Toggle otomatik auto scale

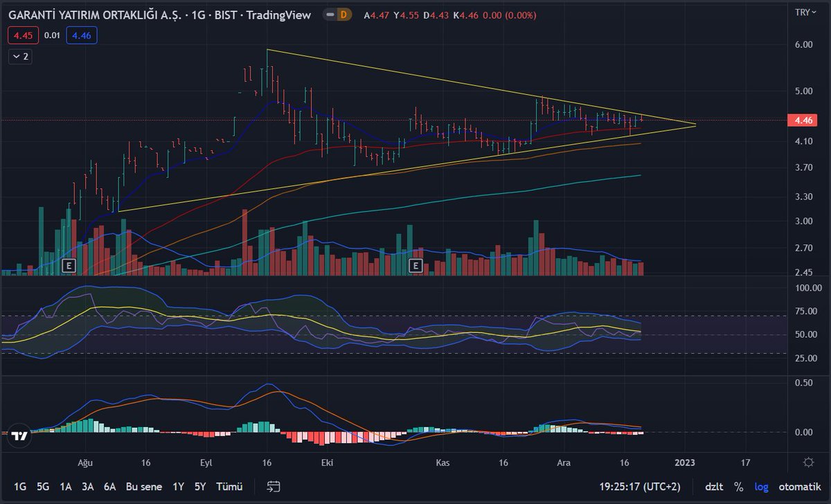click(799, 487)
